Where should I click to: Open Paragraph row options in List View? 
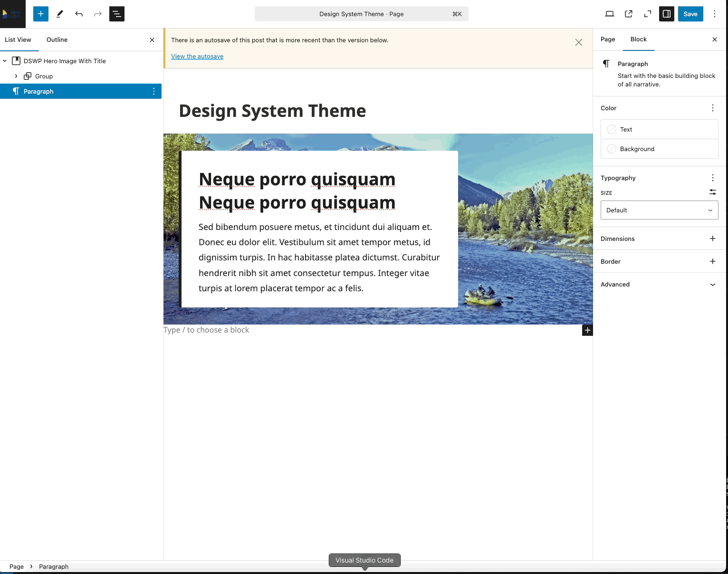click(x=154, y=91)
